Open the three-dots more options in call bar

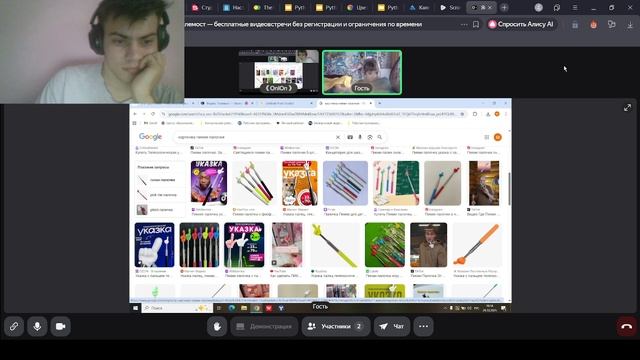[x=423, y=327]
